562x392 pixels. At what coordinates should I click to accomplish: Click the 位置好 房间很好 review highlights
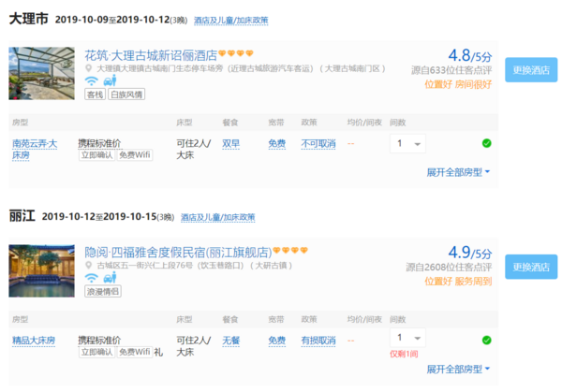pos(458,84)
